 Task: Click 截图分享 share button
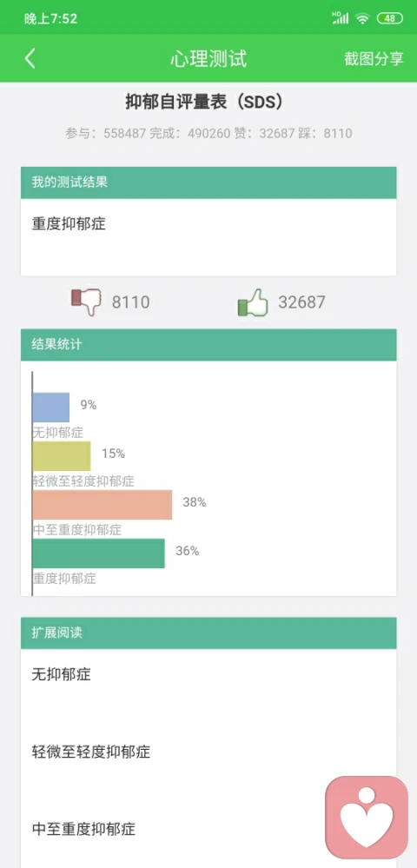tap(374, 59)
